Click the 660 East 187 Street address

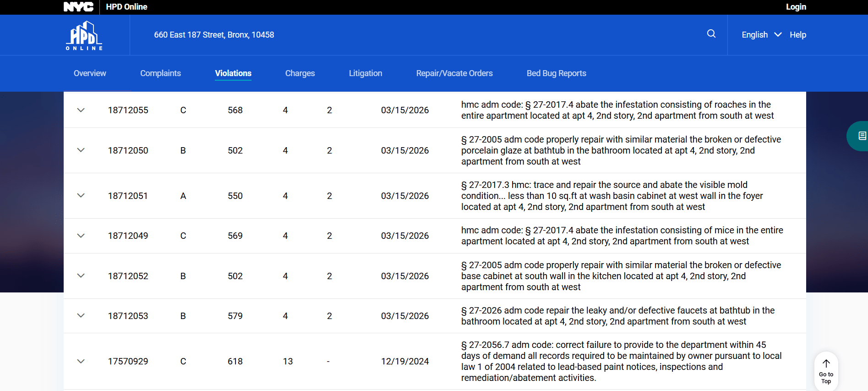click(x=214, y=35)
